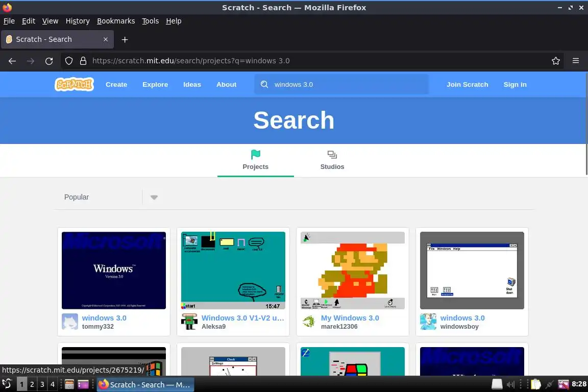Click the My Windows 3.0 title link
This screenshot has height=392, width=588.
click(350, 317)
